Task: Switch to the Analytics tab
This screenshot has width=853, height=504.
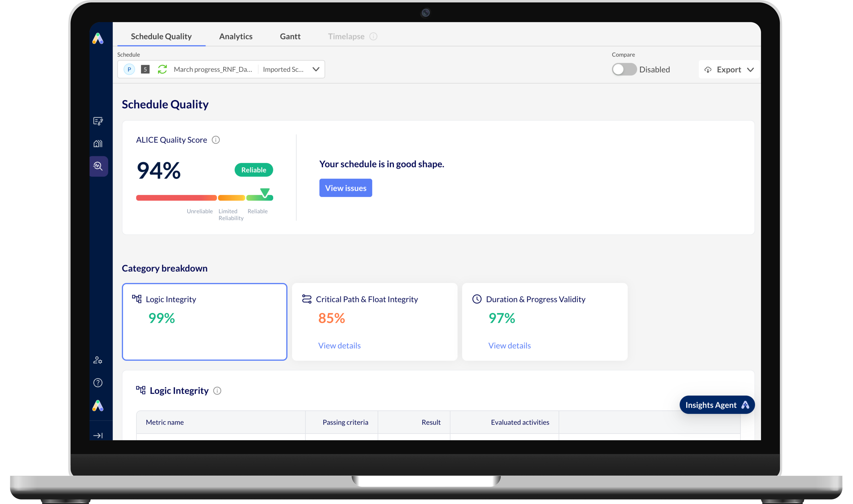Action: coord(236,36)
